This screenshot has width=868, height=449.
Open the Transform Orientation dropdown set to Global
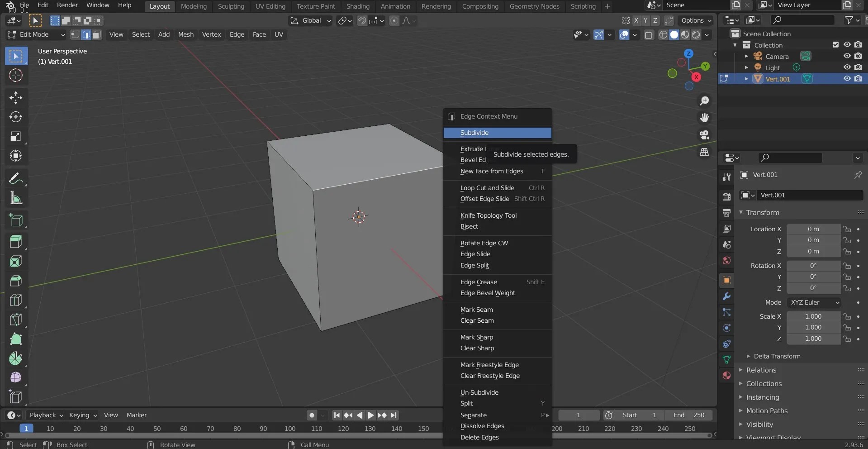pos(310,21)
